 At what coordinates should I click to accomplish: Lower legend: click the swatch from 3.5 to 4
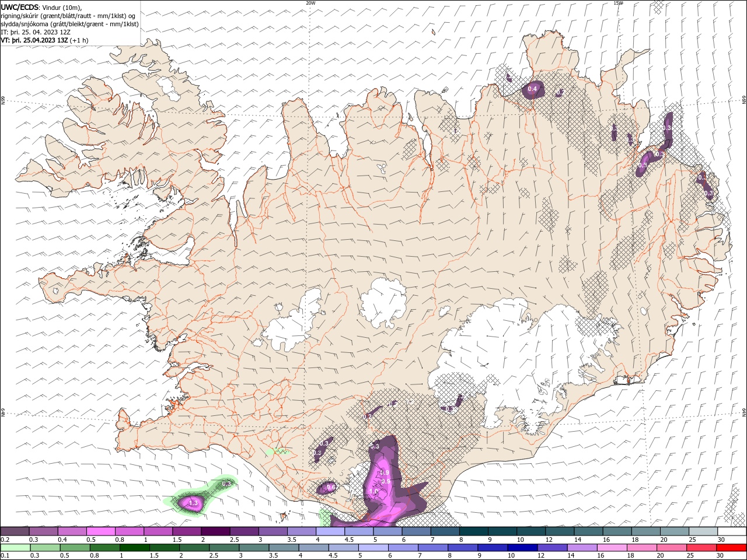(283, 548)
